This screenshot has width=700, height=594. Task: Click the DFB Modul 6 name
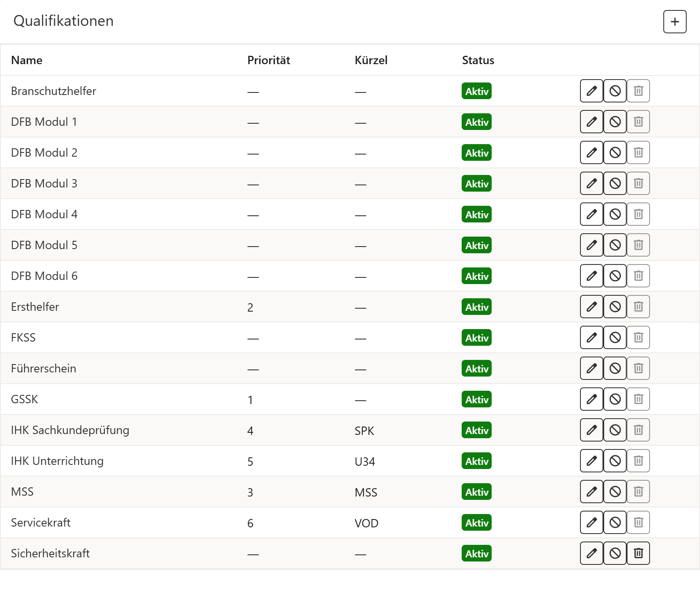[x=44, y=276]
